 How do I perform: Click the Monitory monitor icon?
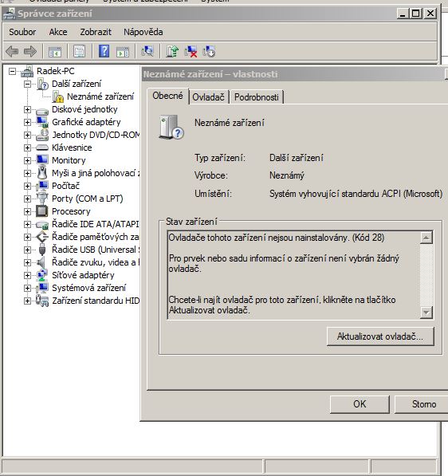(42, 160)
